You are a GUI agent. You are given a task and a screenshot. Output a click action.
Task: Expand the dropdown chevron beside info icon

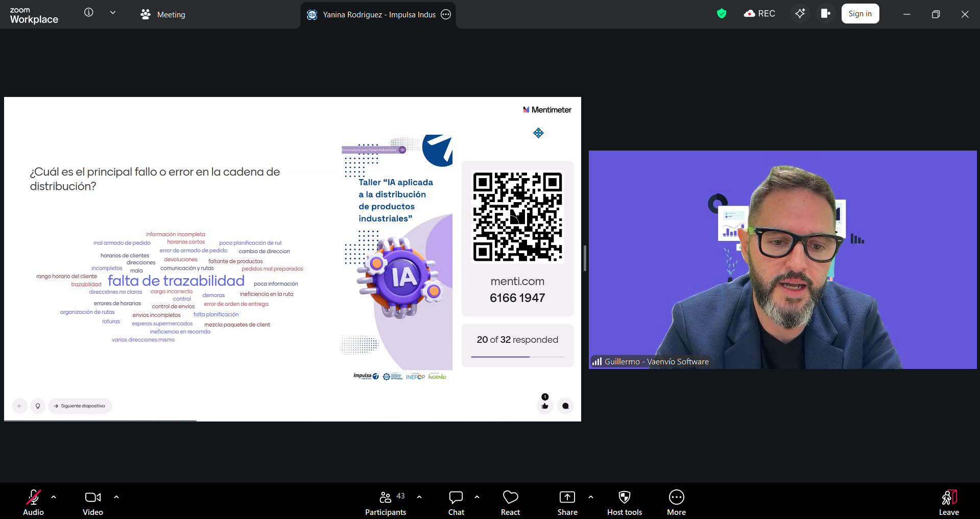(113, 13)
